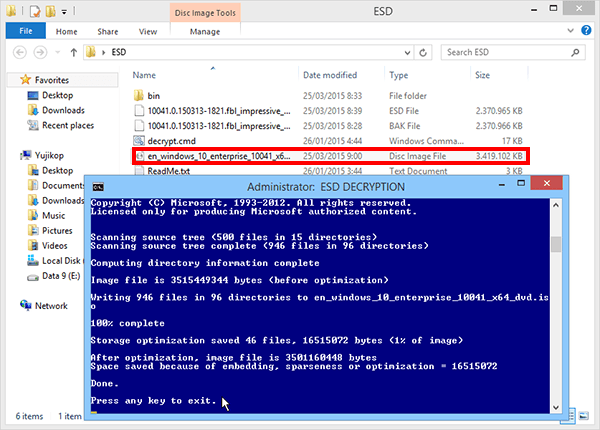Expand the address bar history dropdown
This screenshot has height=430, width=600.
click(x=407, y=53)
